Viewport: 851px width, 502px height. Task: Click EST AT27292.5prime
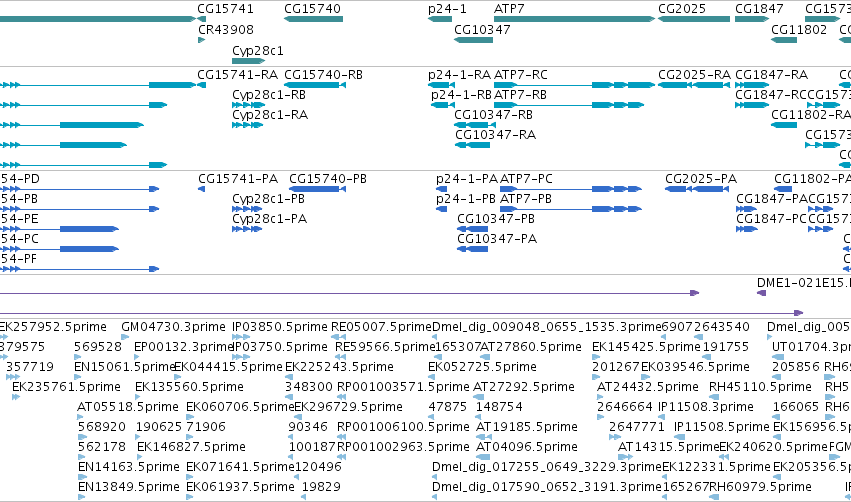(524, 387)
